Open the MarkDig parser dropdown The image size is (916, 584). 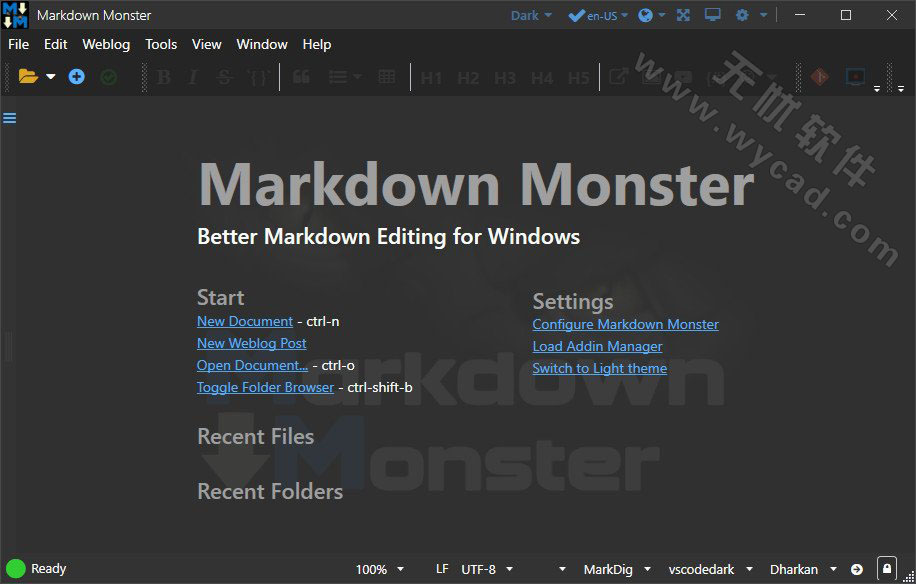(616, 569)
